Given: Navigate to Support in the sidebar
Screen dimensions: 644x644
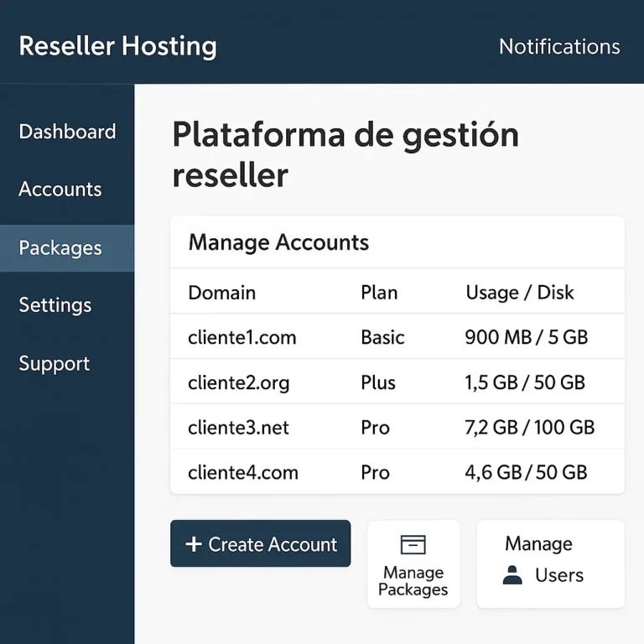Looking at the screenshot, I should (55, 364).
